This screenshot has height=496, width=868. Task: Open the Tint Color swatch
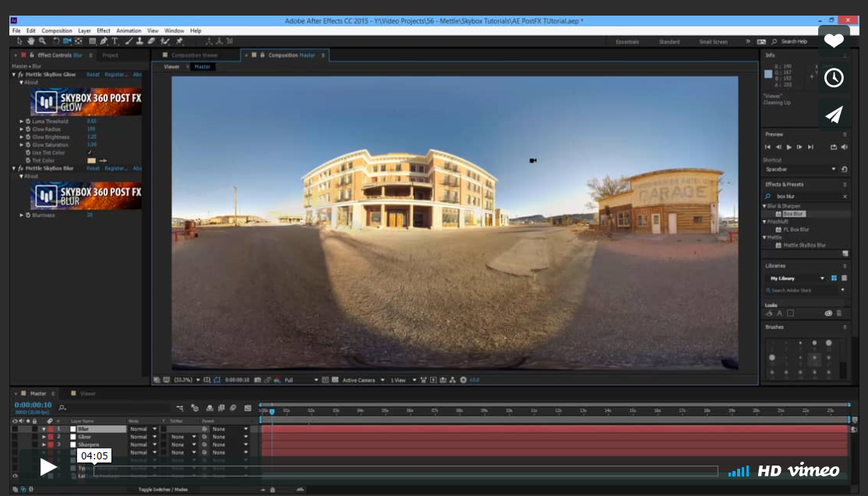click(x=91, y=161)
